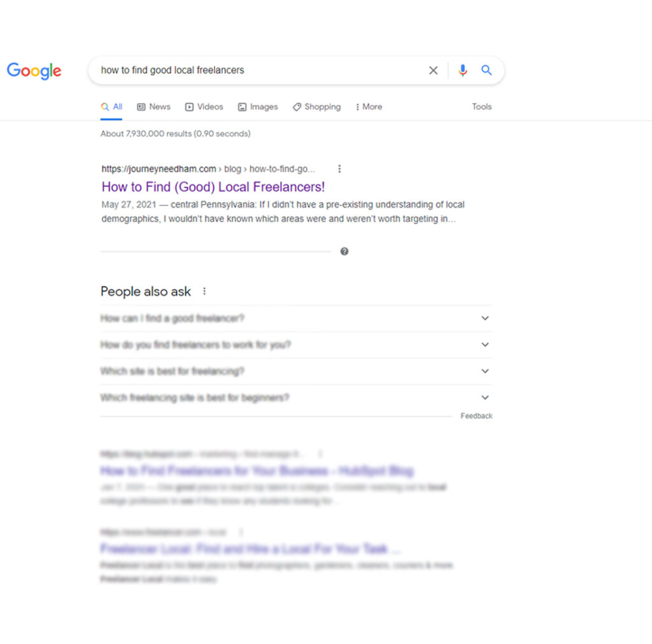Expand "How do you find freelancers" question
This screenshot has height=644, width=652.
(485, 345)
